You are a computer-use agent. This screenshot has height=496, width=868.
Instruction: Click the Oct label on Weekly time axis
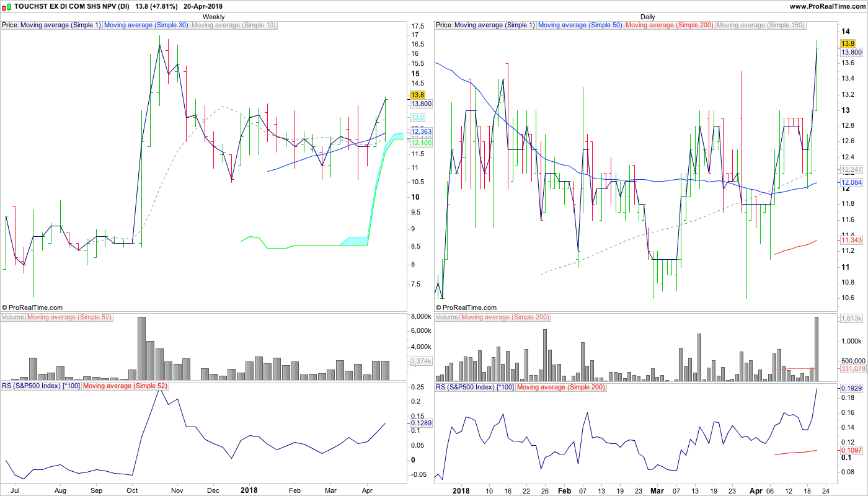click(x=131, y=490)
